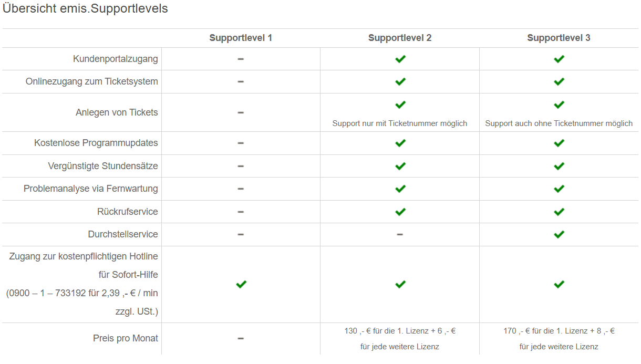Click the Hotline checkmark under Supportlevel 1
Viewport: 641px width, 364px height.
(241, 284)
